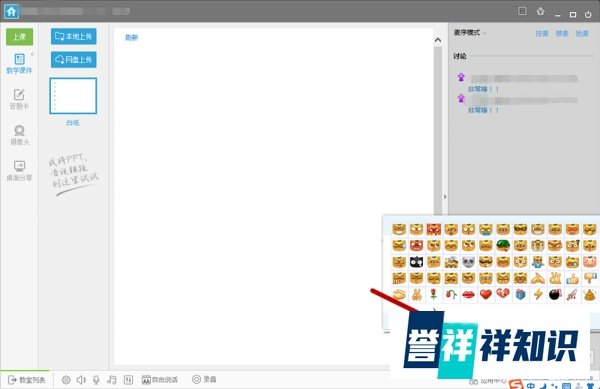This screenshot has height=389, width=600.
Task: Open settings gear in bottom toolbar
Action: click(x=66, y=379)
